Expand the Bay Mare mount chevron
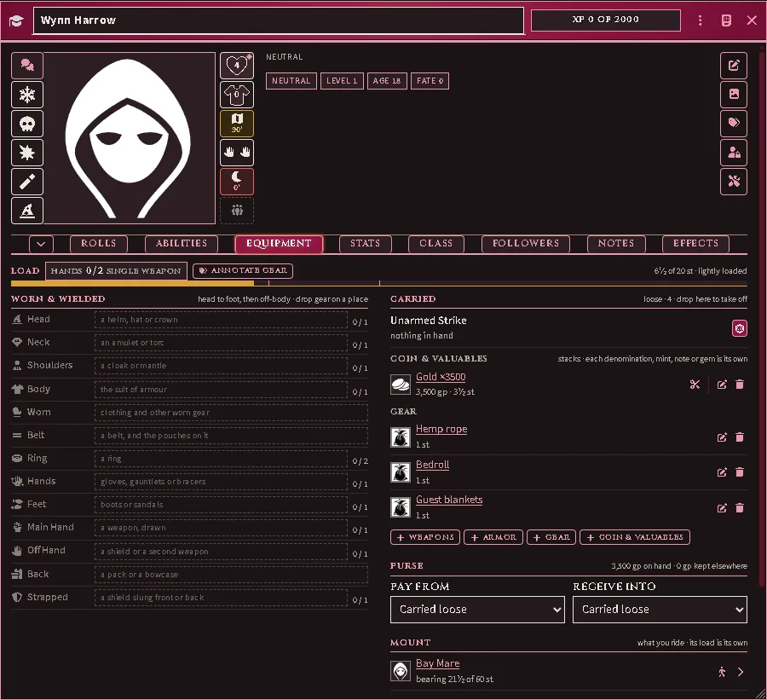767x700 pixels. pyautogui.click(x=741, y=672)
